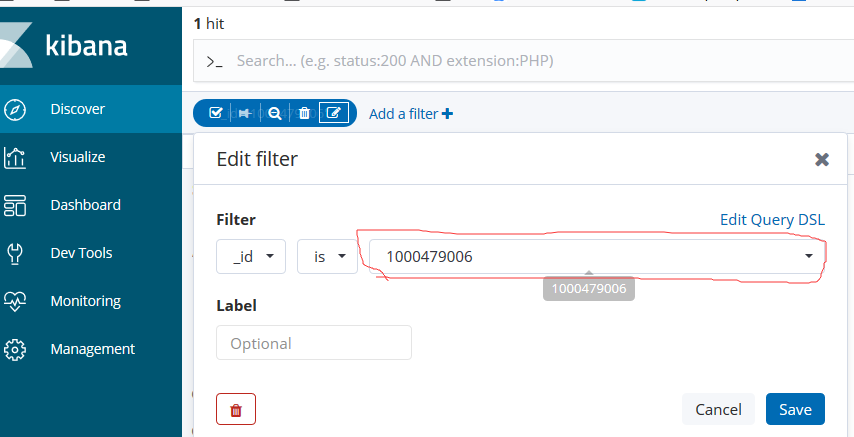Open Edit Query DSL
854x437 pixels.
coord(772,220)
